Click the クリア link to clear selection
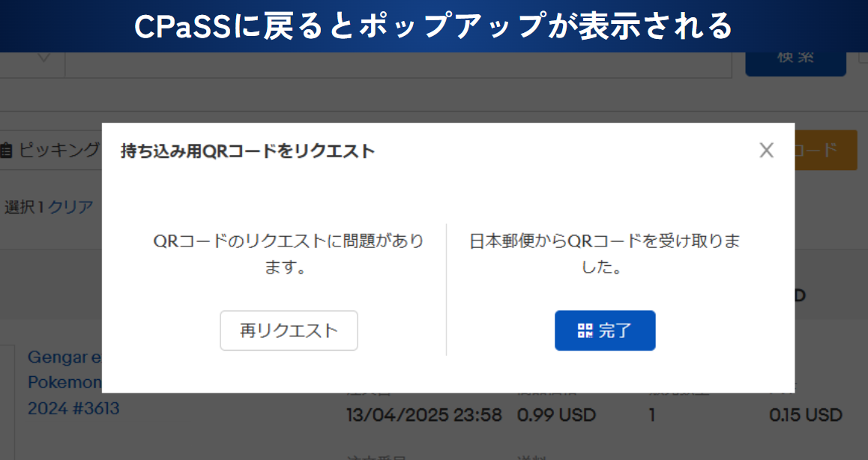The height and width of the screenshot is (460, 868). 70,207
